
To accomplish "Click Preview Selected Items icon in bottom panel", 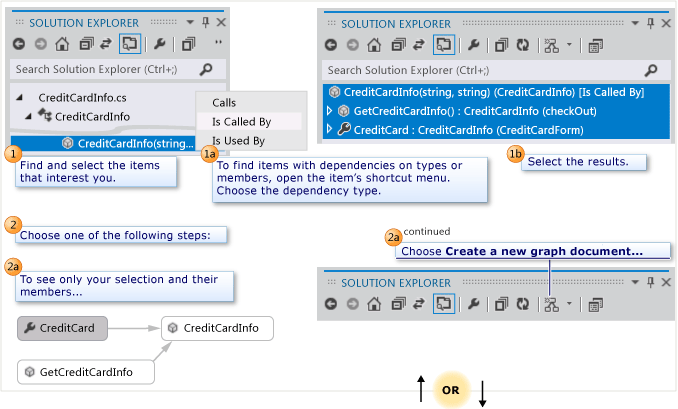I will (x=501, y=304).
